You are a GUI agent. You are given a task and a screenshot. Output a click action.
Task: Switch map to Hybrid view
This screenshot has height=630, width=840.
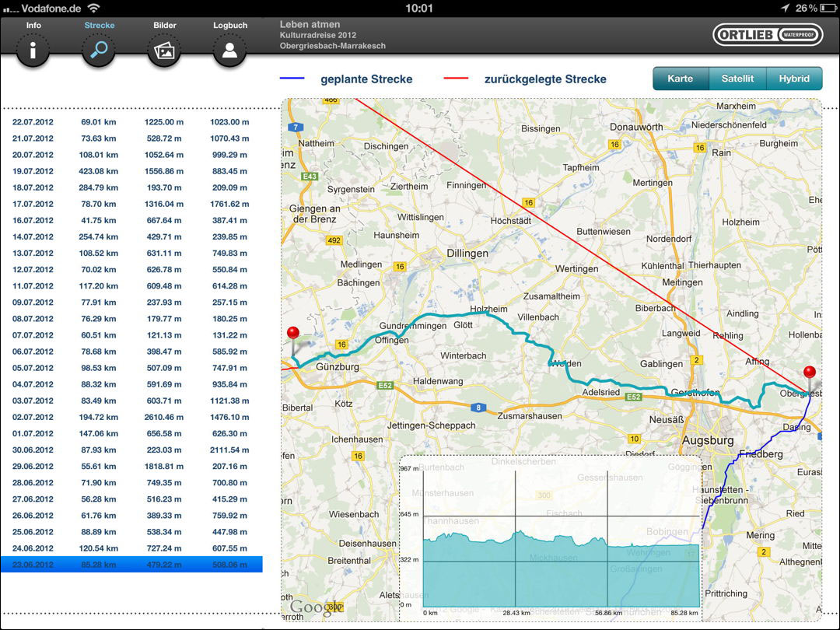pyautogui.click(x=794, y=79)
